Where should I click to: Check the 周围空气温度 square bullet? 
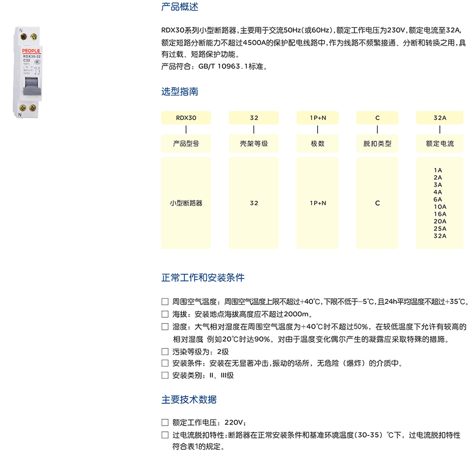tap(165, 301)
